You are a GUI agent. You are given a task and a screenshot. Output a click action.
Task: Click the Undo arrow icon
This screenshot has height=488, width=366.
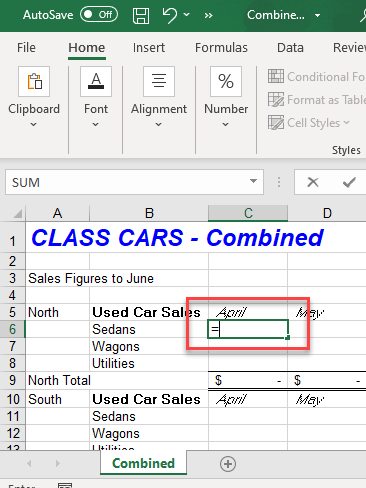point(170,15)
